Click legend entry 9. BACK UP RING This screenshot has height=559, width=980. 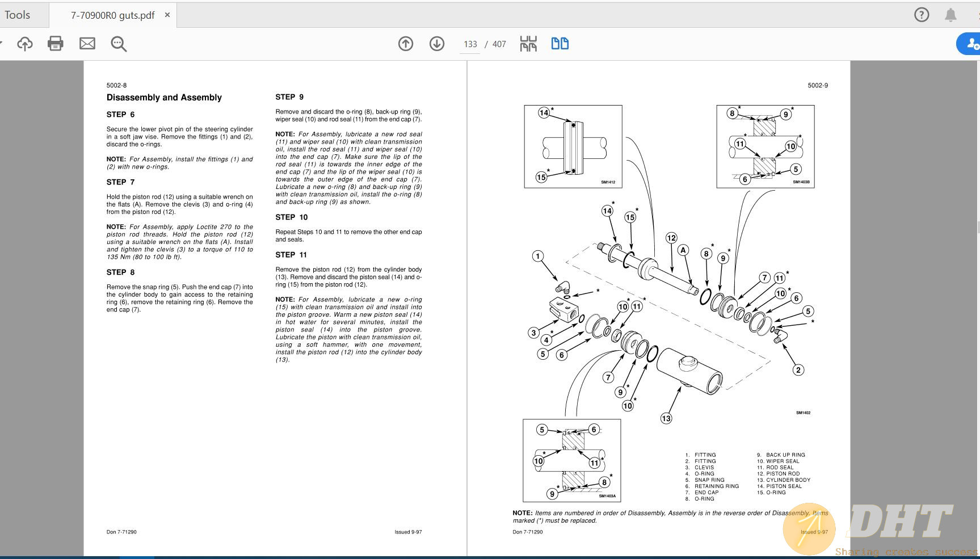(781, 455)
